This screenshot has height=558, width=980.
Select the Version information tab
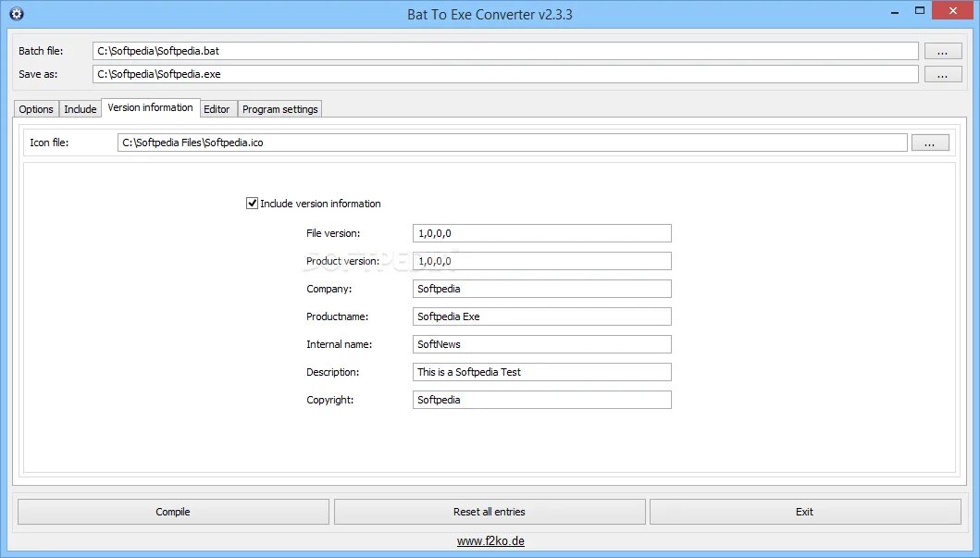pos(151,107)
